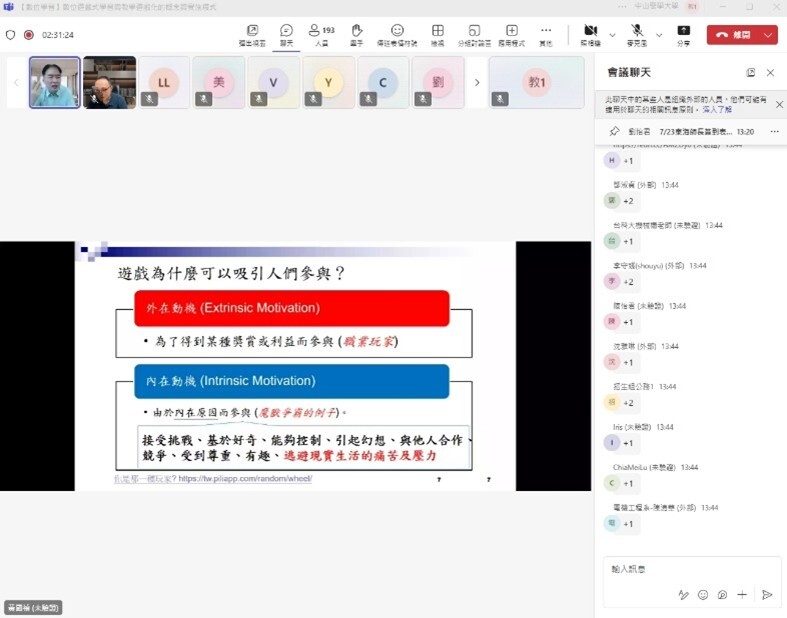Click the Share screen icon
Image resolution: width=787 pixels, height=618 pixels.
(x=683, y=34)
